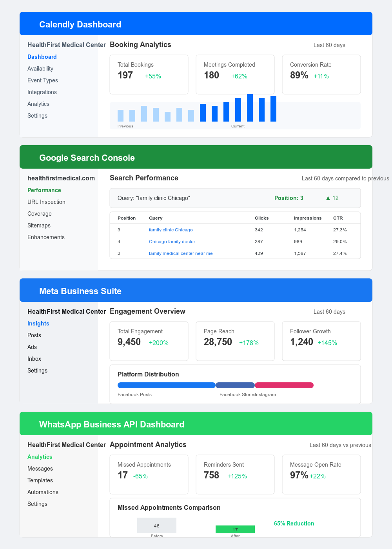Image resolution: width=392 pixels, height=549 pixels.
Task: Open URL Inspection in Search Console
Action: [46, 202]
